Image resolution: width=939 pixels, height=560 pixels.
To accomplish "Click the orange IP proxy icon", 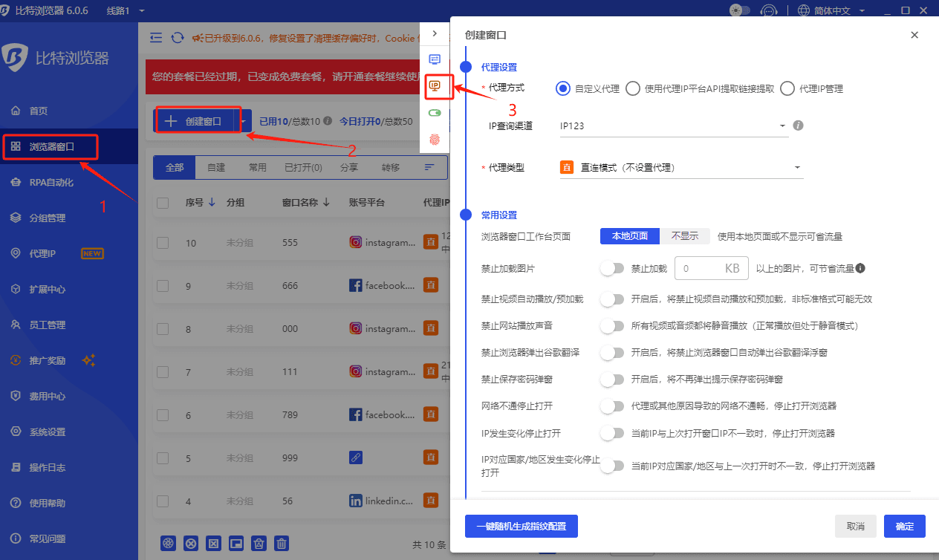I will click(x=435, y=86).
